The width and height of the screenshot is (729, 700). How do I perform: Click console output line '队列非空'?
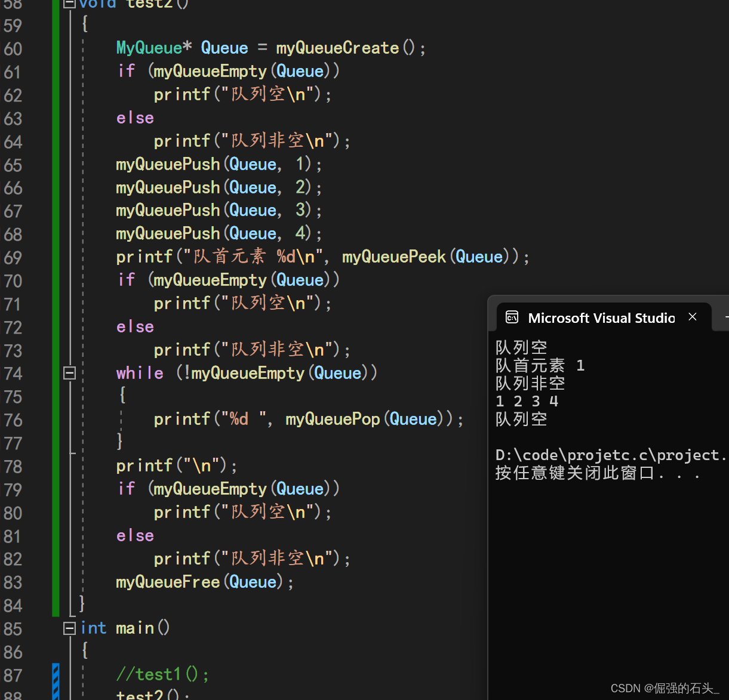point(530,383)
